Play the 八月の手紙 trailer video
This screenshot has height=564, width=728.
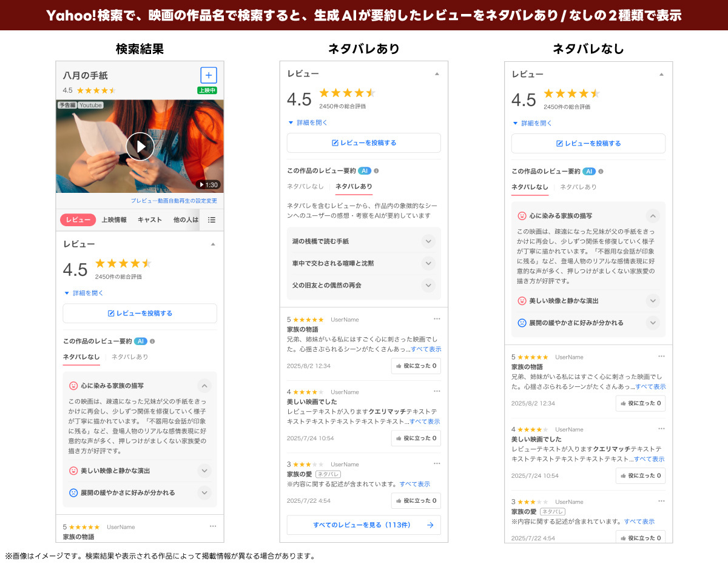tap(140, 146)
